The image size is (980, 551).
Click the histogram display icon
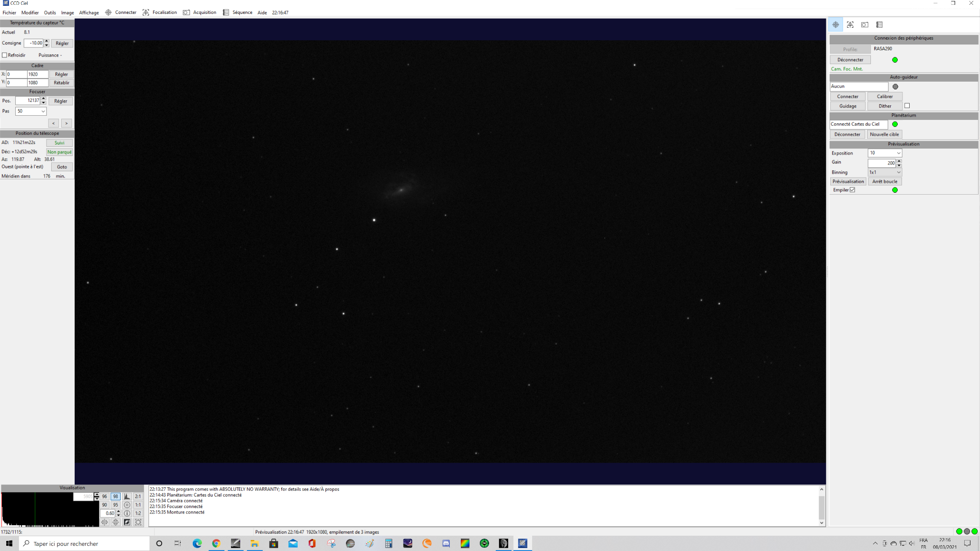[127, 496]
